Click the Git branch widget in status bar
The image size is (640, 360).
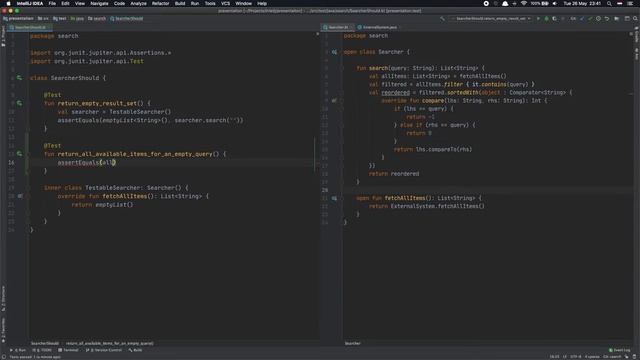pyautogui.click(x=612, y=357)
